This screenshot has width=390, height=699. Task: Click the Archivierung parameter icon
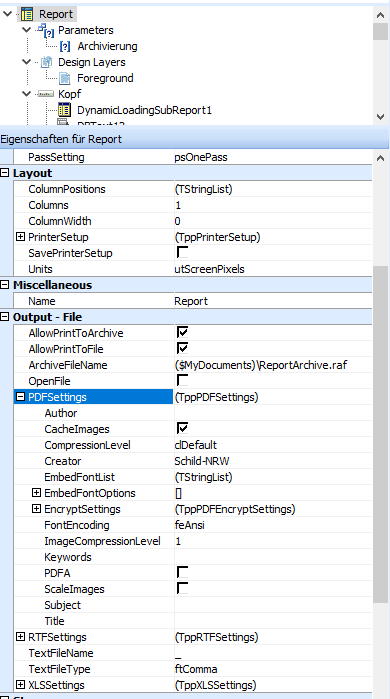65,46
